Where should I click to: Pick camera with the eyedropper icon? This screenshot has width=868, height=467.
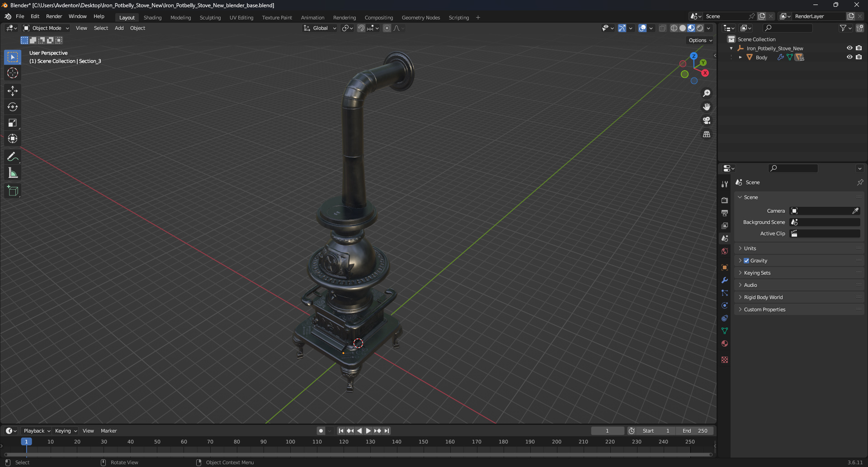[x=855, y=211]
